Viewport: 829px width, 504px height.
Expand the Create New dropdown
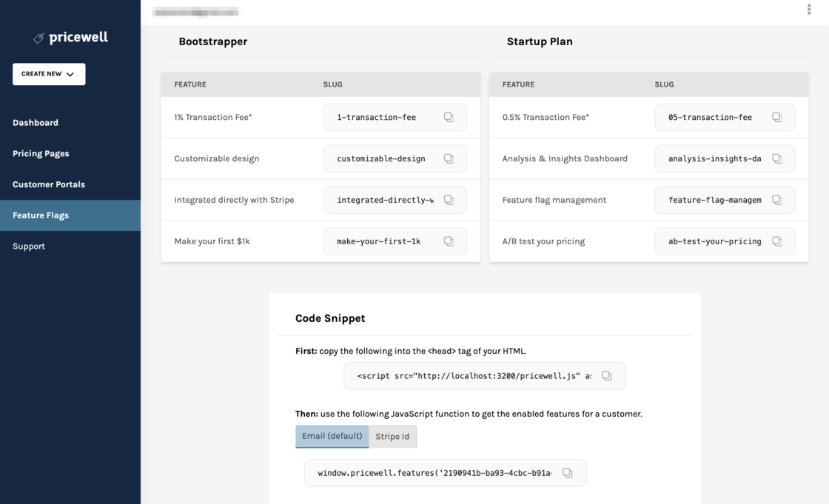pyautogui.click(x=49, y=74)
